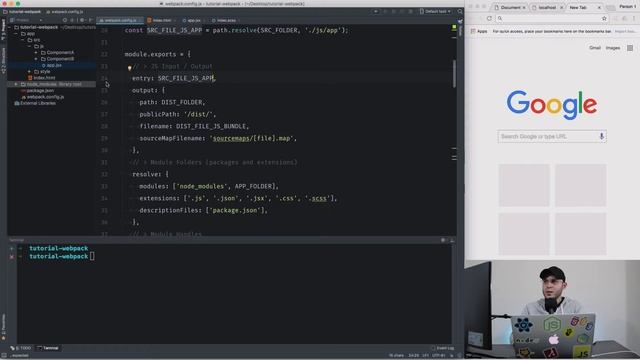The width and height of the screenshot is (640, 360).
Task: Open the webpack.config.js editor tab
Action: [120, 20]
